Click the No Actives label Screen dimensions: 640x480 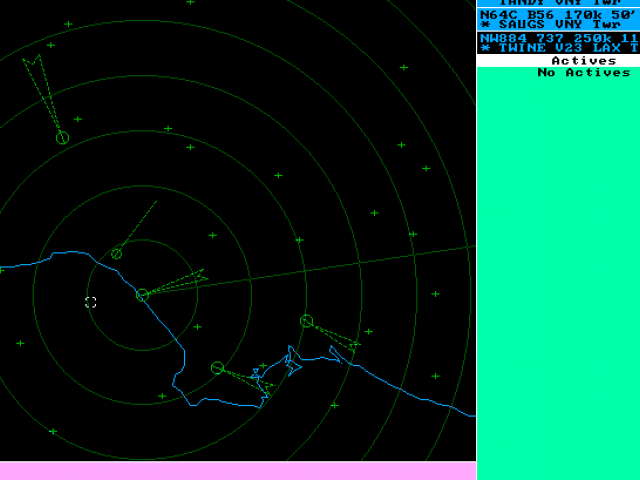coord(583,72)
